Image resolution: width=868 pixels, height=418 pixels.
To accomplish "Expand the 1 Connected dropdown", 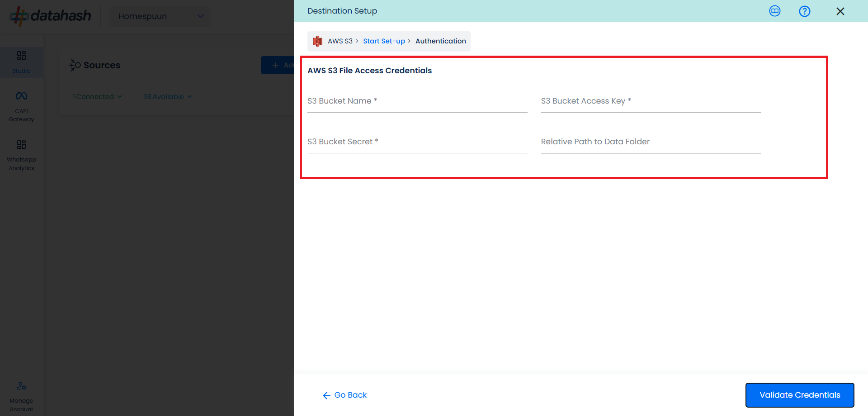I will point(97,97).
